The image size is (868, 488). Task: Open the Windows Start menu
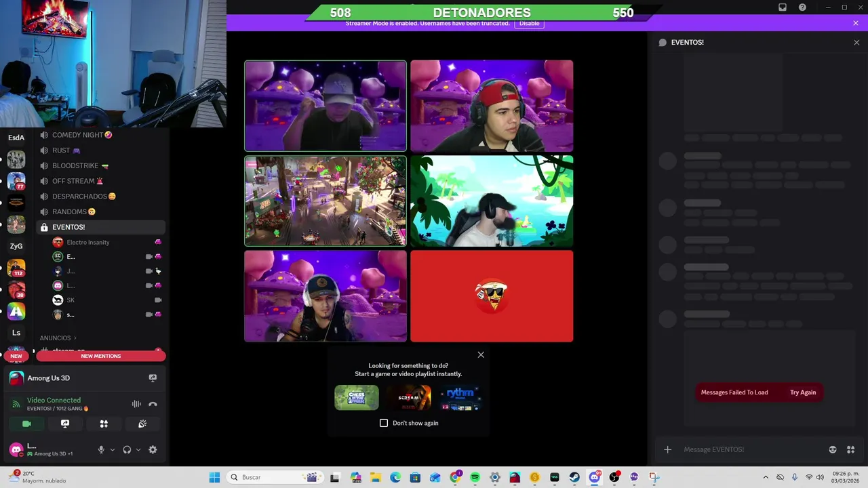click(214, 477)
